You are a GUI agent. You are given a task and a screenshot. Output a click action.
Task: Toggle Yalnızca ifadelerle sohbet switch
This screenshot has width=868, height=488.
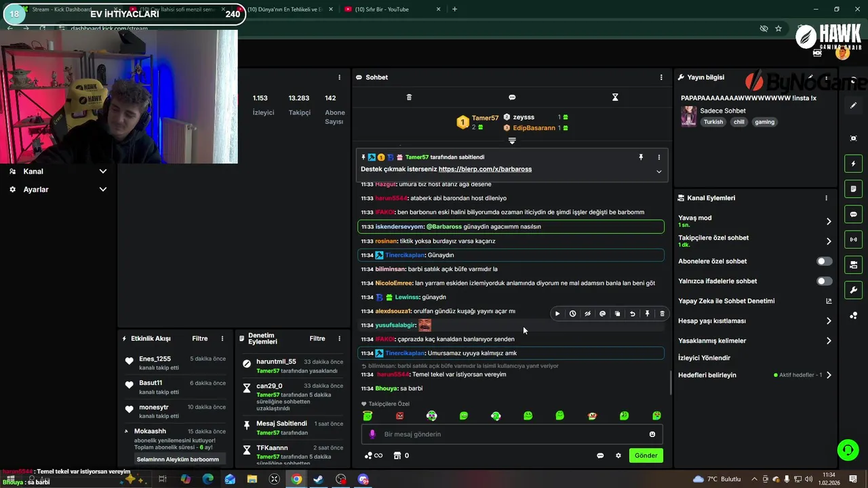pos(824,281)
